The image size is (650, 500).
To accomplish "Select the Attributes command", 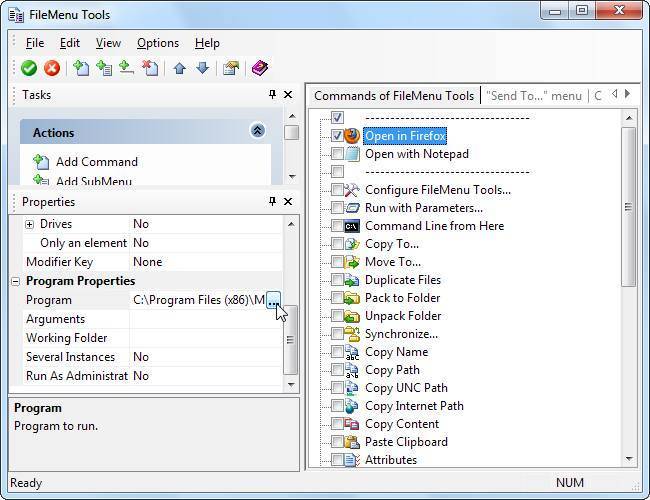I will [x=391, y=460].
